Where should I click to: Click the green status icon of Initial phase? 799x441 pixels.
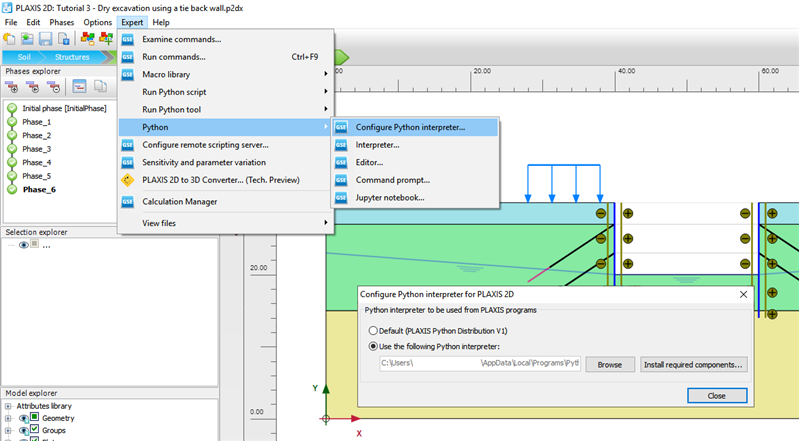coord(12,108)
